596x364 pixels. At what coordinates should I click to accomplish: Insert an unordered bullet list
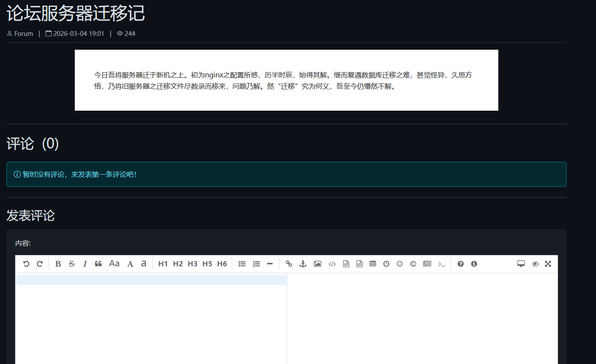tap(242, 264)
